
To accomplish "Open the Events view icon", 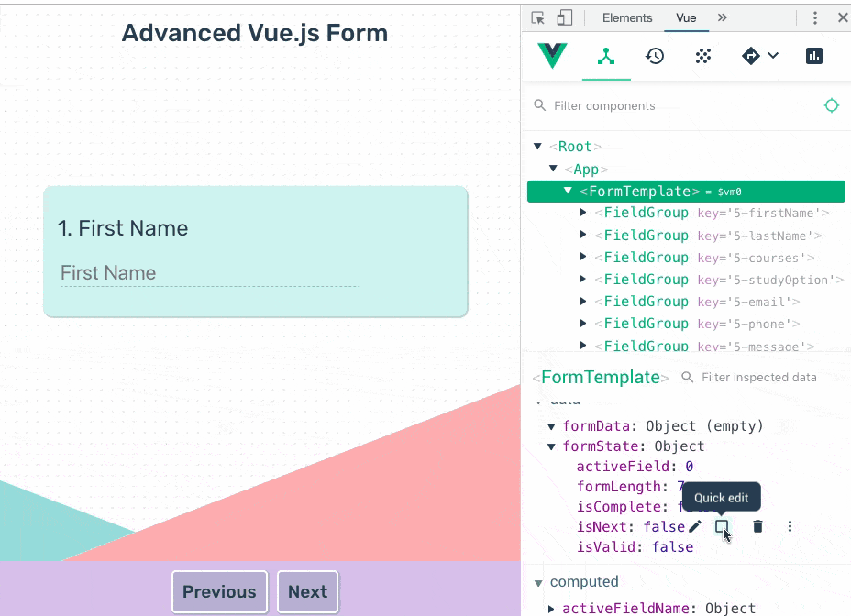I will coord(703,56).
